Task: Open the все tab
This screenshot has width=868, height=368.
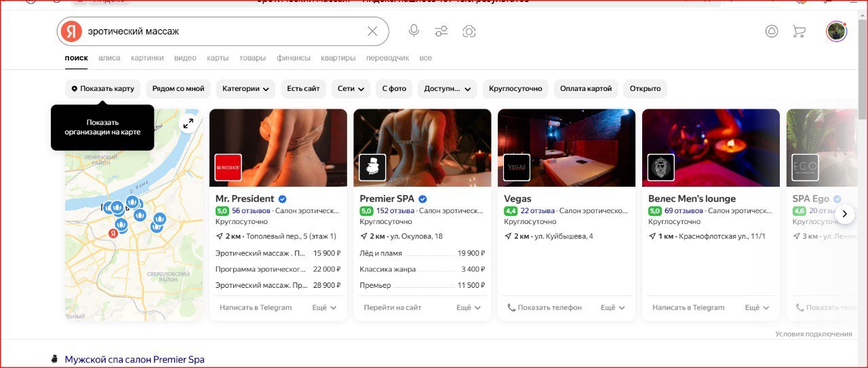Action: click(425, 58)
